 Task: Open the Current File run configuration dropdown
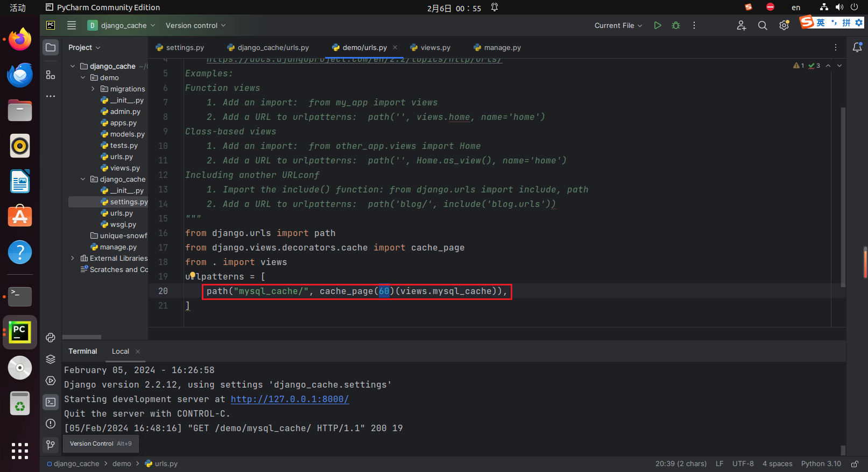point(618,25)
